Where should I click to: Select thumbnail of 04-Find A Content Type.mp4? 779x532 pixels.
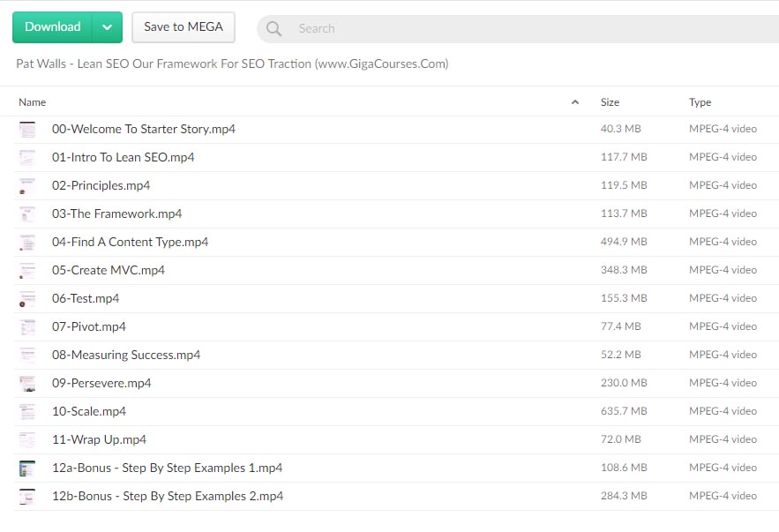pyautogui.click(x=27, y=243)
